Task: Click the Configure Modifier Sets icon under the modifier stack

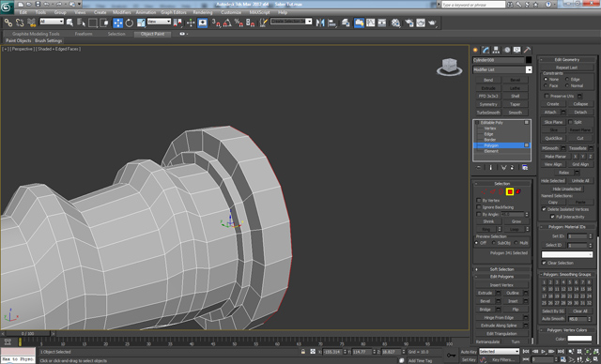Action: coord(525,168)
